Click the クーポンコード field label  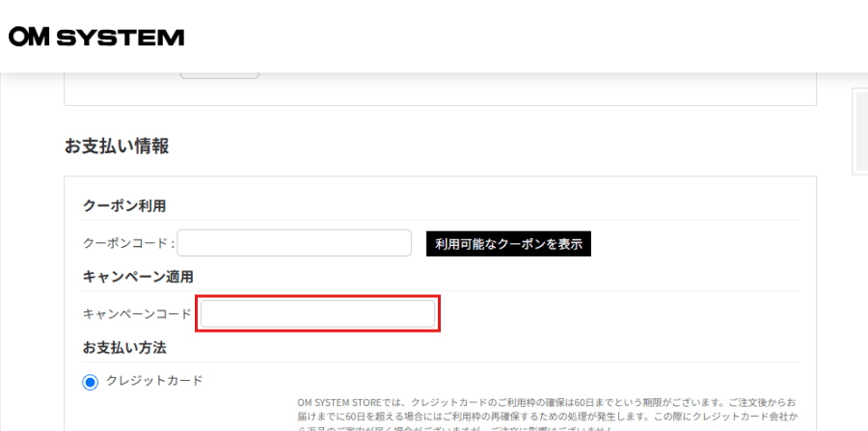[x=128, y=244]
